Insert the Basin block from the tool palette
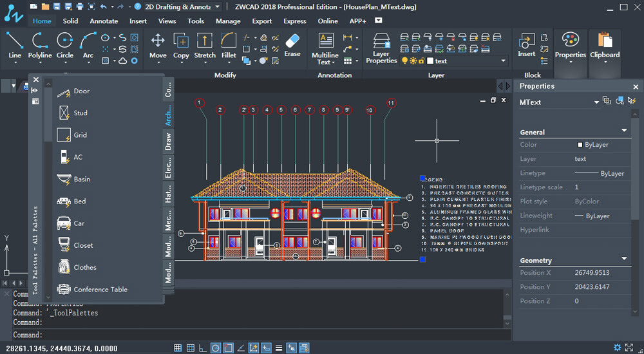The image size is (644, 354). 64,179
